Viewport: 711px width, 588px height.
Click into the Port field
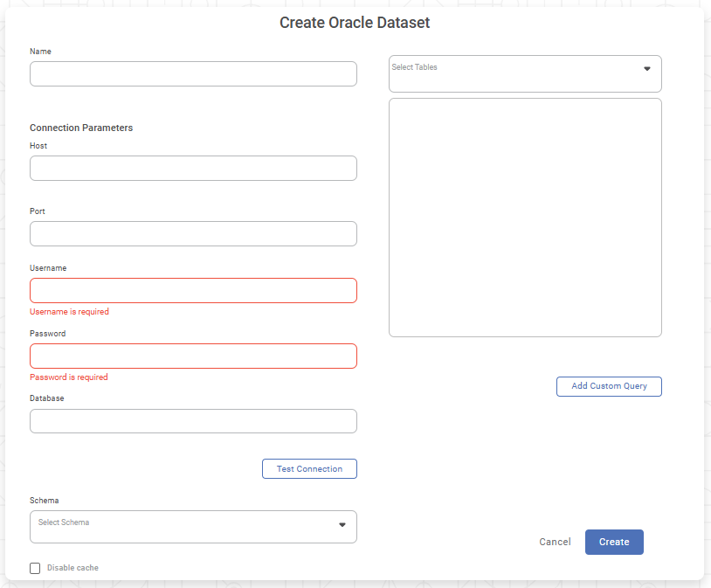pos(193,234)
